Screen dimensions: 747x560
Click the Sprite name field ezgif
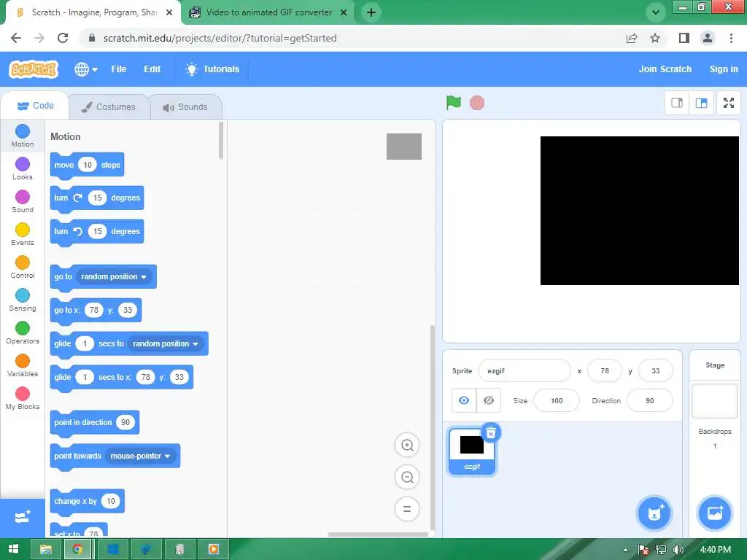tap(524, 370)
